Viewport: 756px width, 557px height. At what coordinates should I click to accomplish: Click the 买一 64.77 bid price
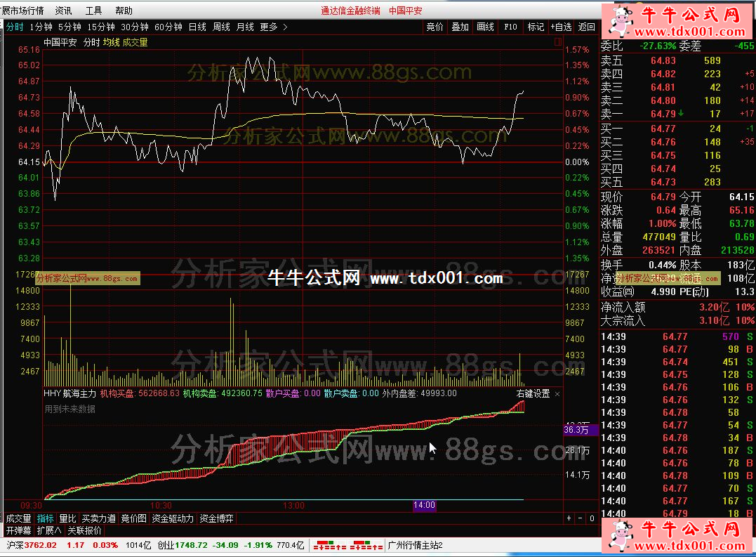pos(663,129)
